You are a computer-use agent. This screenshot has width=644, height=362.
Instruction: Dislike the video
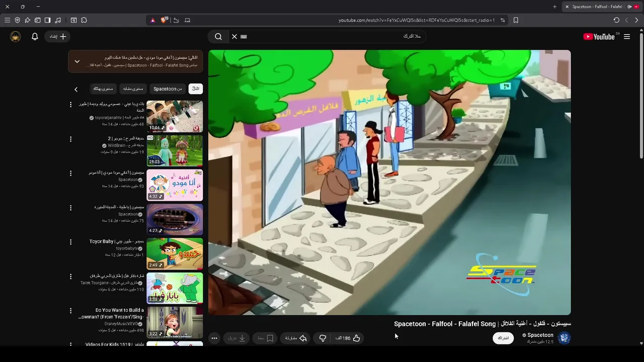coord(323,338)
